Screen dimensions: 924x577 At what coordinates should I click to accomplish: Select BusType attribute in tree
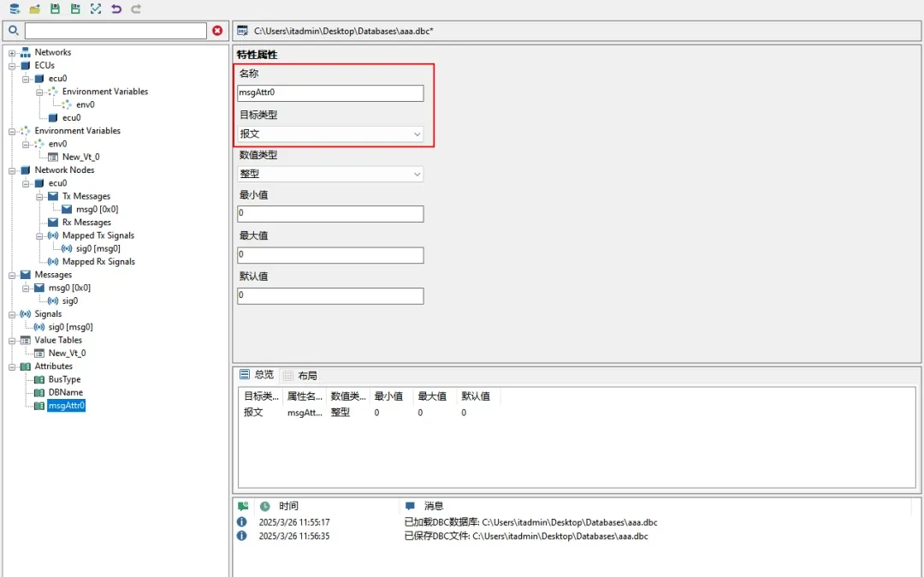(x=64, y=379)
